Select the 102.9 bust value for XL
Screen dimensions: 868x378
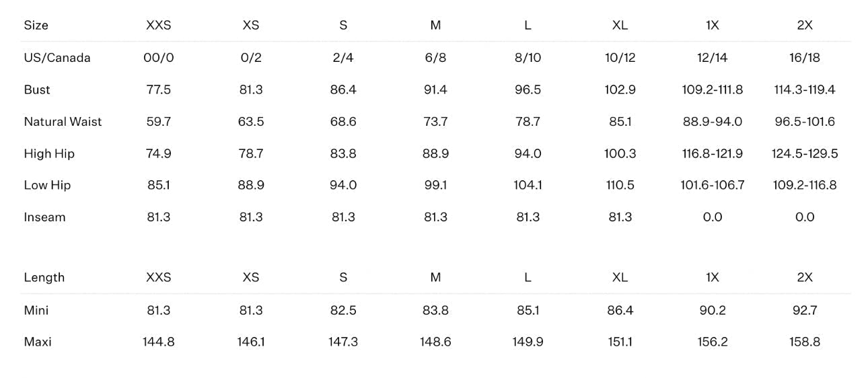[x=620, y=90]
